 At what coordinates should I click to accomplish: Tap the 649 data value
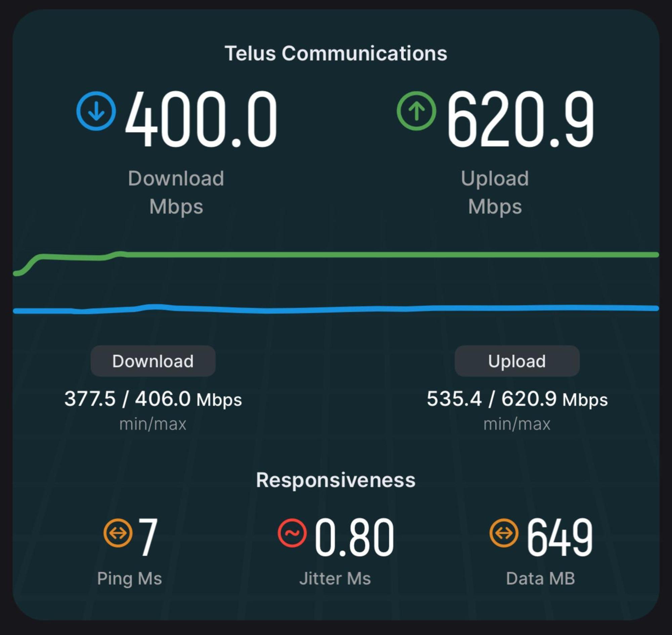(x=560, y=538)
